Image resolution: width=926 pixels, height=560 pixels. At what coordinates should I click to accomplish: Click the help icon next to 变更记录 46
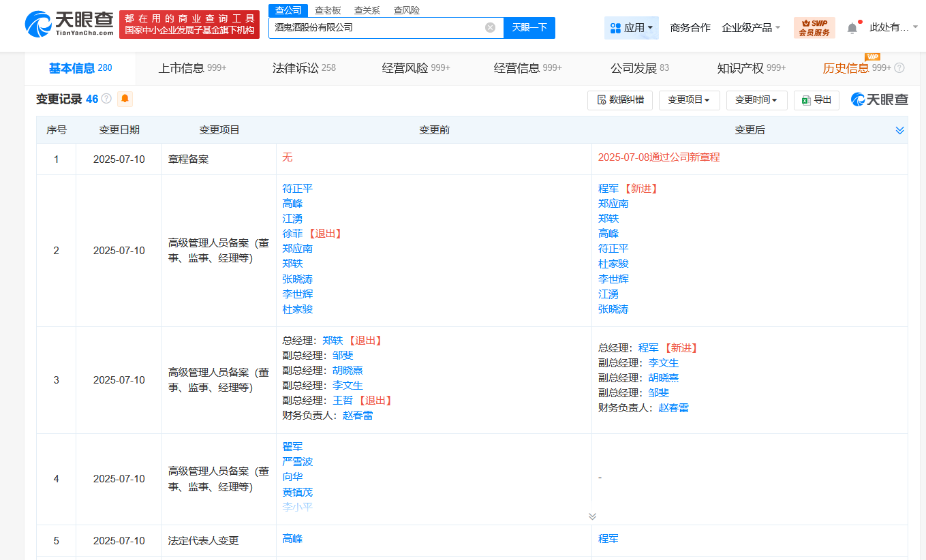click(x=106, y=99)
